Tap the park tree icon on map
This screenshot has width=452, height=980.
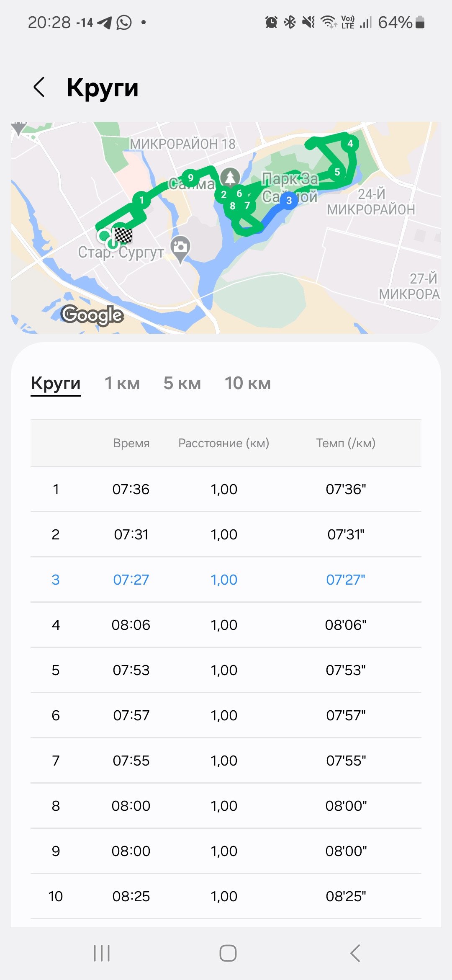230,177
